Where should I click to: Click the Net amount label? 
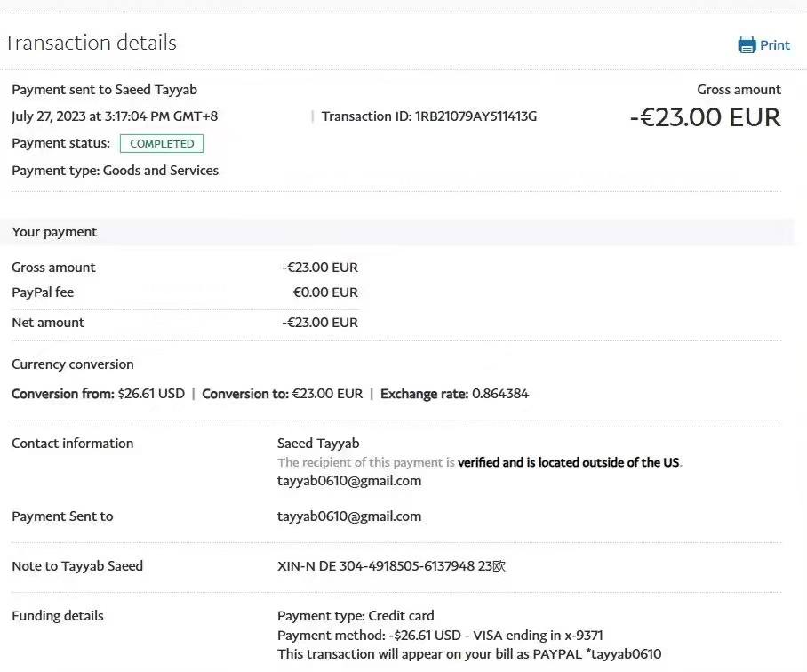48,323
